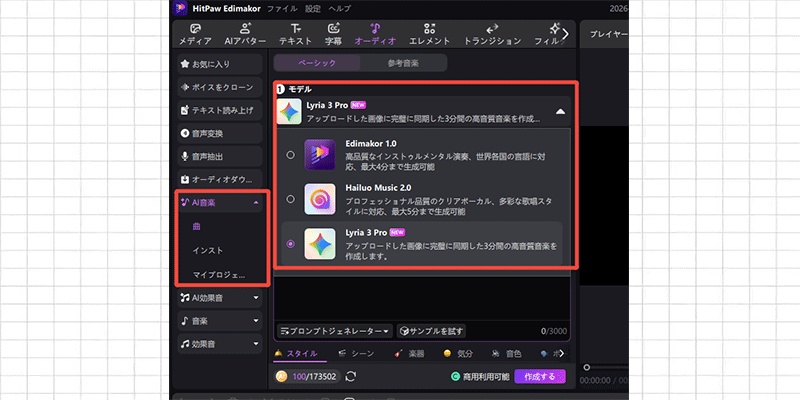Click the HitPaw Edimakor logo icon
Image resolution: width=800 pixels, height=400 pixels.
pos(180,8)
